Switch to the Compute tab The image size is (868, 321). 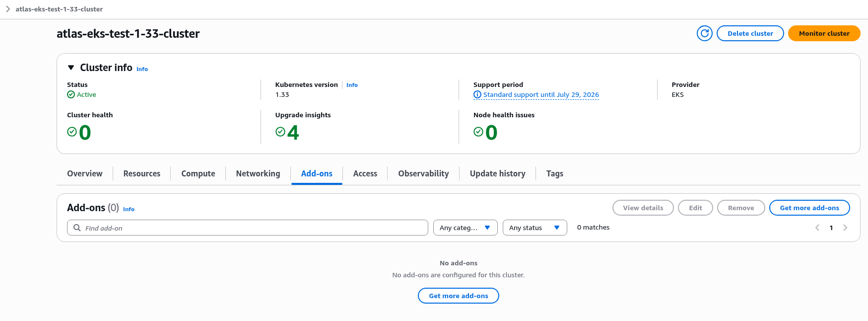tap(198, 173)
